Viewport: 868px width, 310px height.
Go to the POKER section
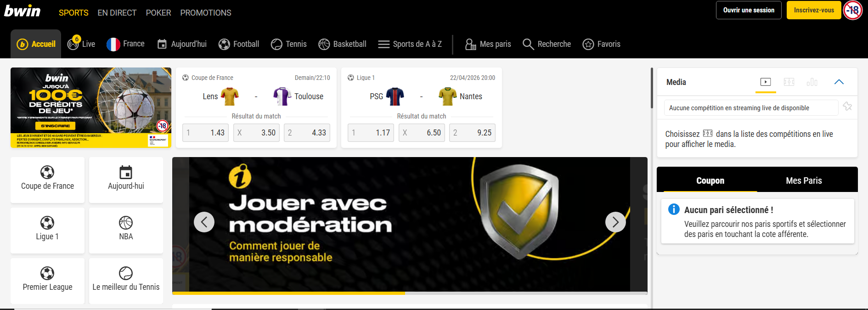pos(158,13)
